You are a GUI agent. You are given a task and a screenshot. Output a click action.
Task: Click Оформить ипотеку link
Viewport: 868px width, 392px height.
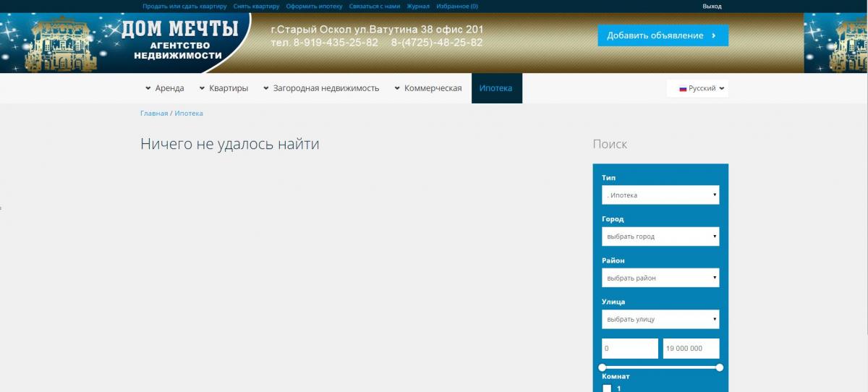point(314,6)
